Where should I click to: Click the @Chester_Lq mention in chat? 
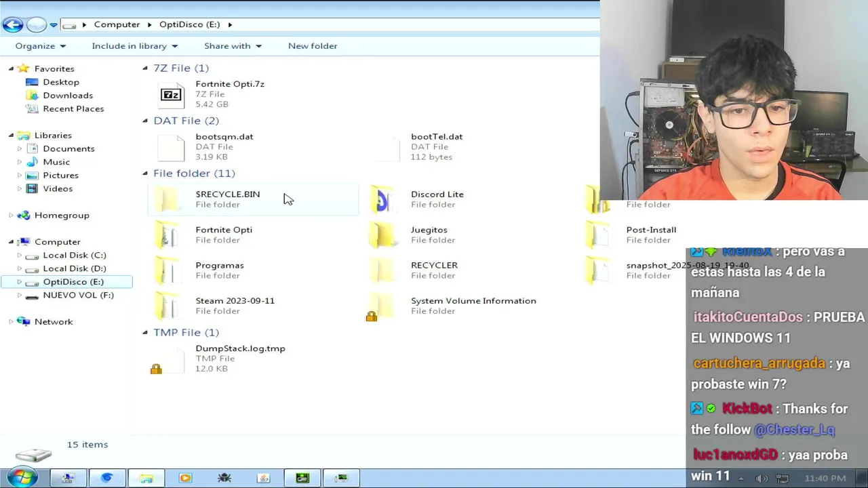(794, 430)
